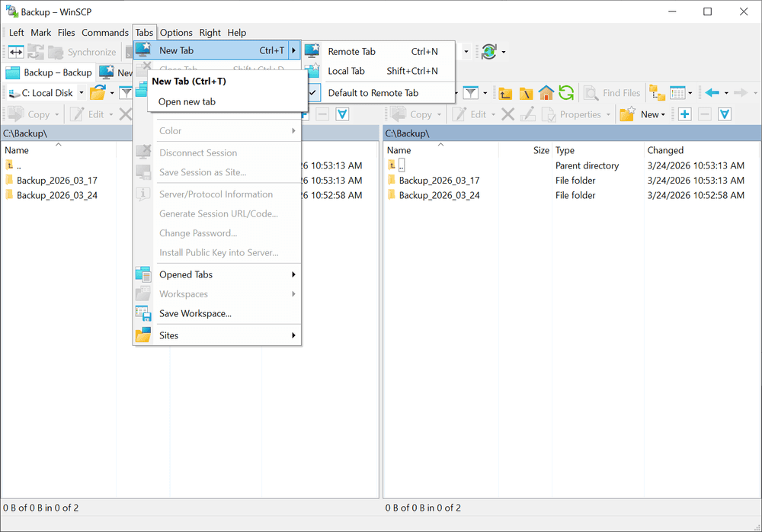Viewport: 762px width, 532px height.
Task: Click the left panel open directory folder icon
Action: tap(98, 92)
